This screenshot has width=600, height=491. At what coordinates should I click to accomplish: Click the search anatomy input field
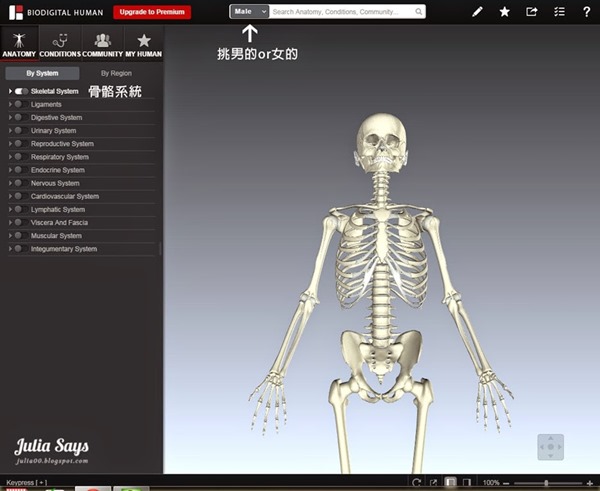click(342, 12)
